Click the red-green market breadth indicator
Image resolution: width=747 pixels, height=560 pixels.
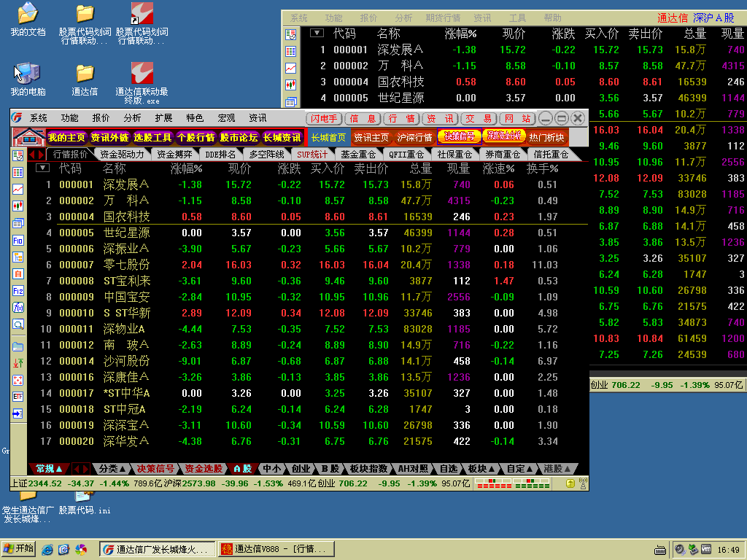coord(513,484)
